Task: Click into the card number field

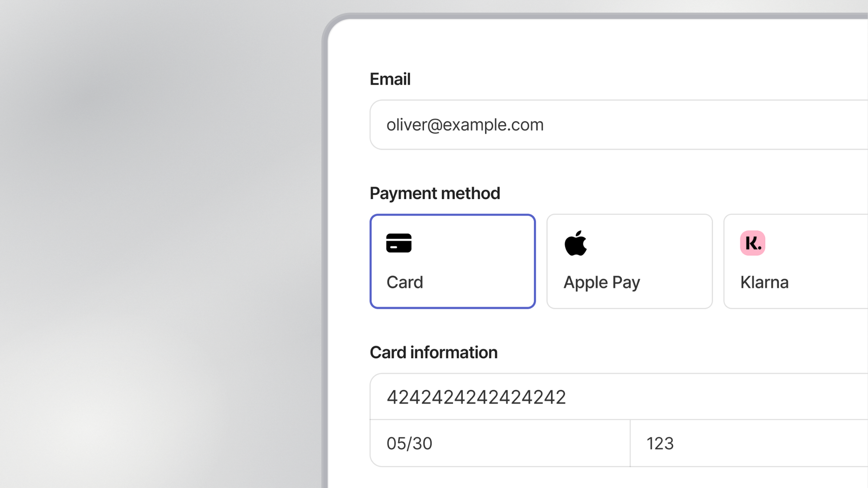Action: point(694,397)
